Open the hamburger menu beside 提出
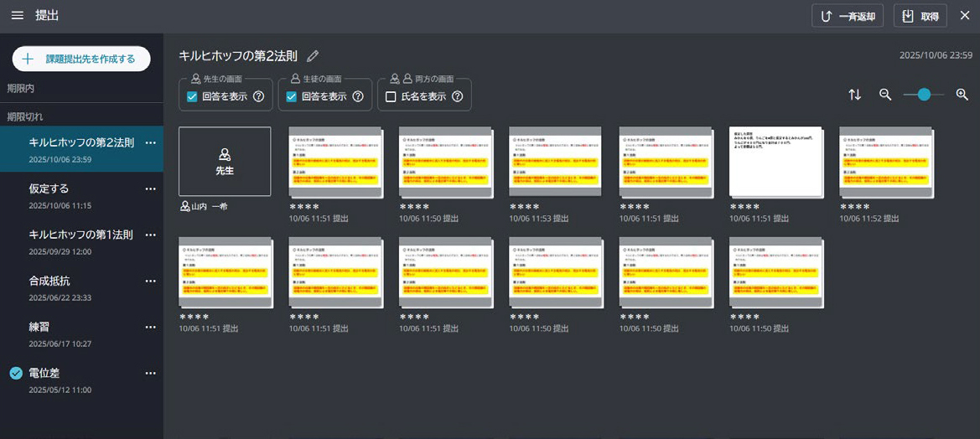The width and height of the screenshot is (980, 439). point(18,16)
